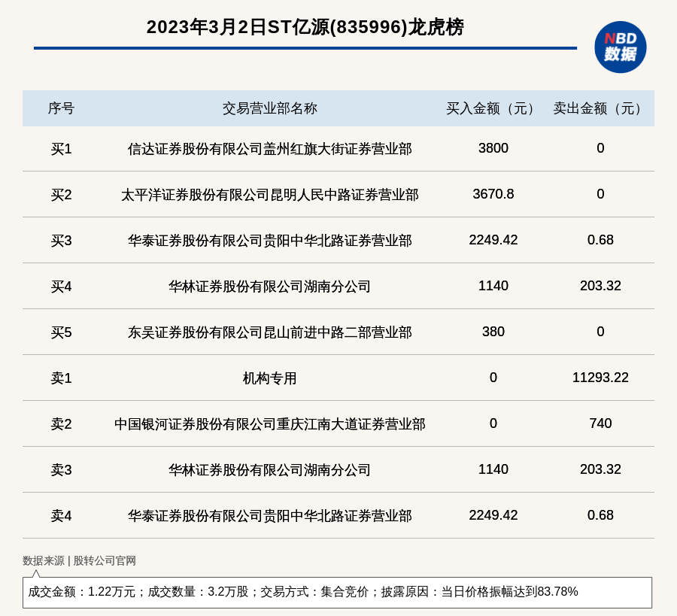
Task: Click 华林证券湖南分公司 in the 买4 row
Action: click(x=270, y=287)
